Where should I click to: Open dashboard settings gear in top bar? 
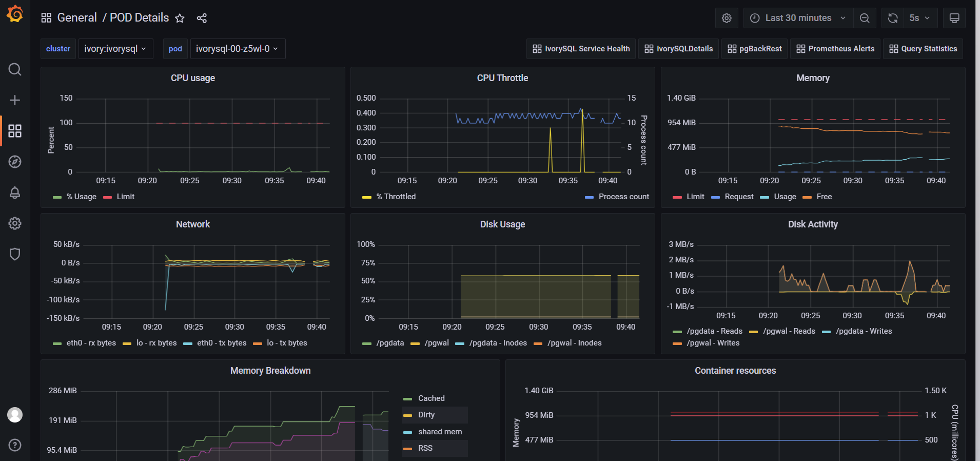[x=727, y=18]
